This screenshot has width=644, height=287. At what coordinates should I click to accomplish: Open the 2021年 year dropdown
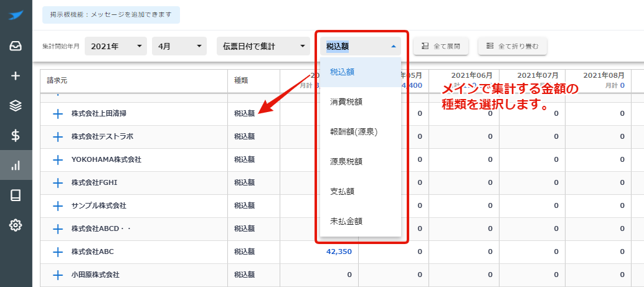(116, 47)
